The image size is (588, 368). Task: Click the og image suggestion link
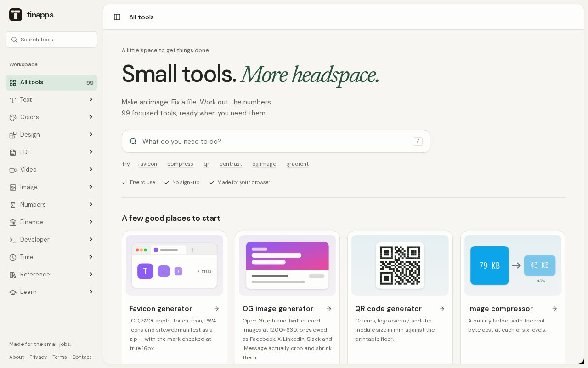point(264,164)
